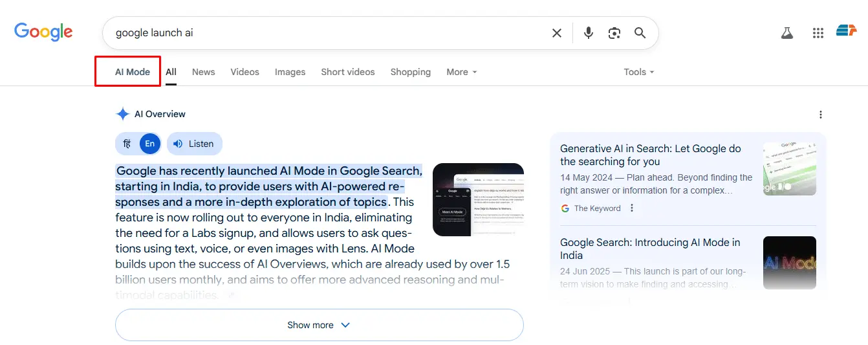
Task: Open the News tab
Action: [x=203, y=72]
